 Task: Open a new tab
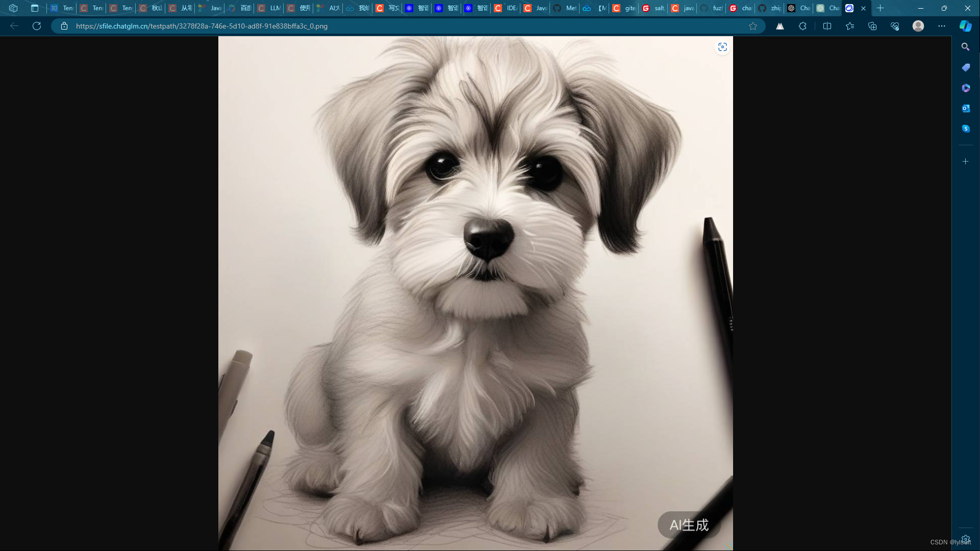(x=881, y=8)
